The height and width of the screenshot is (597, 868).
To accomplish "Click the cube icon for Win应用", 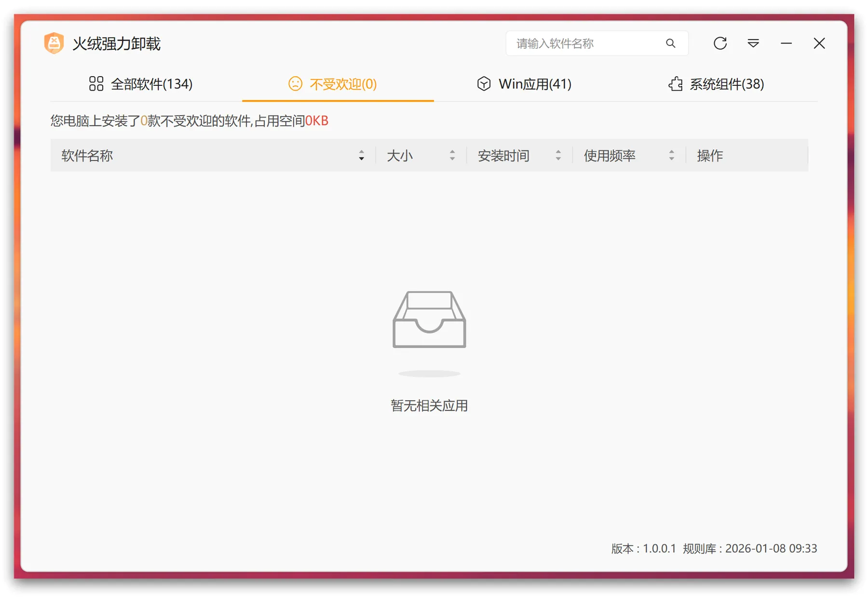I will (484, 84).
